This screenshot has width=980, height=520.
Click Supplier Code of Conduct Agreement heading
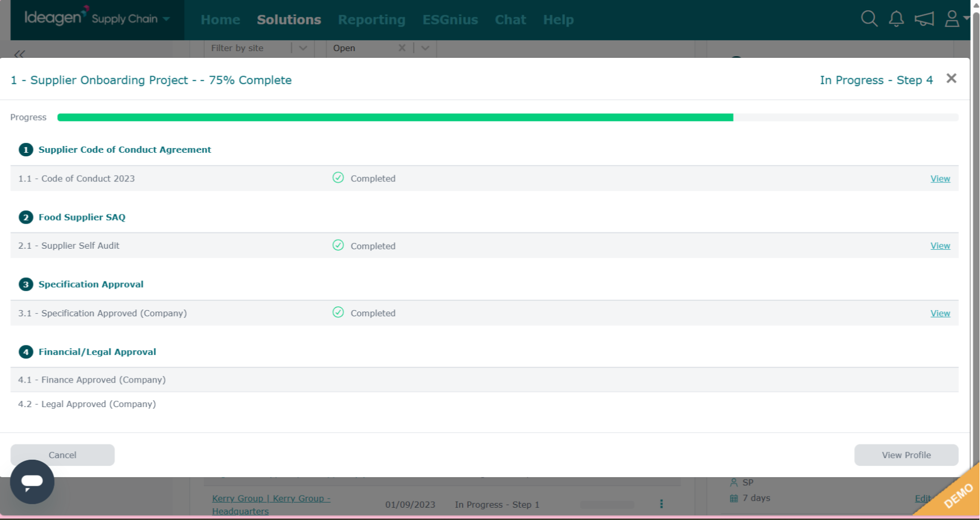tap(125, 150)
